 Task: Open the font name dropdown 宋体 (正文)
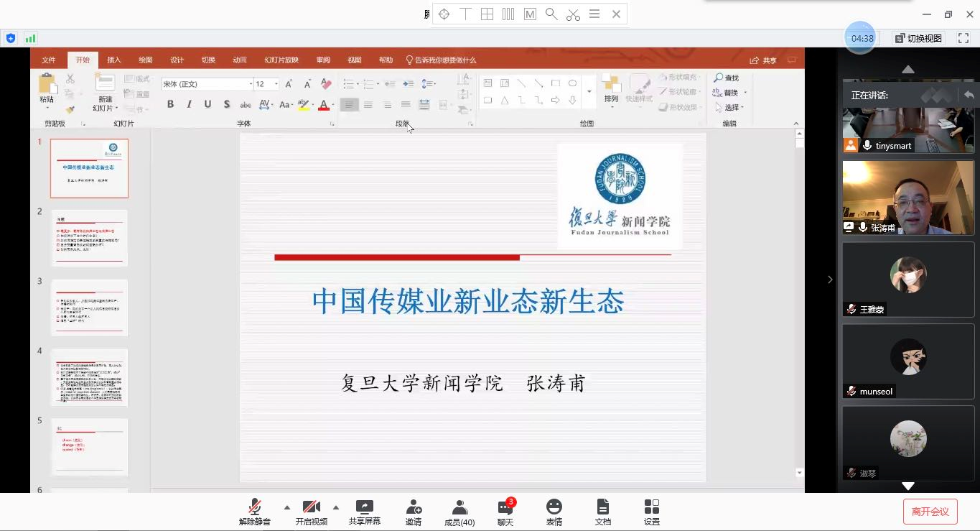250,84
